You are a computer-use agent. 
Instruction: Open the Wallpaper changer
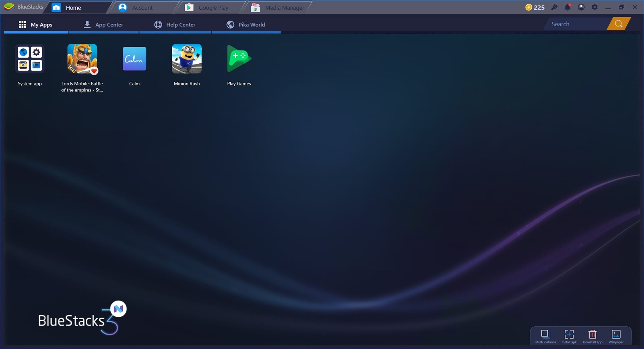pyautogui.click(x=616, y=334)
